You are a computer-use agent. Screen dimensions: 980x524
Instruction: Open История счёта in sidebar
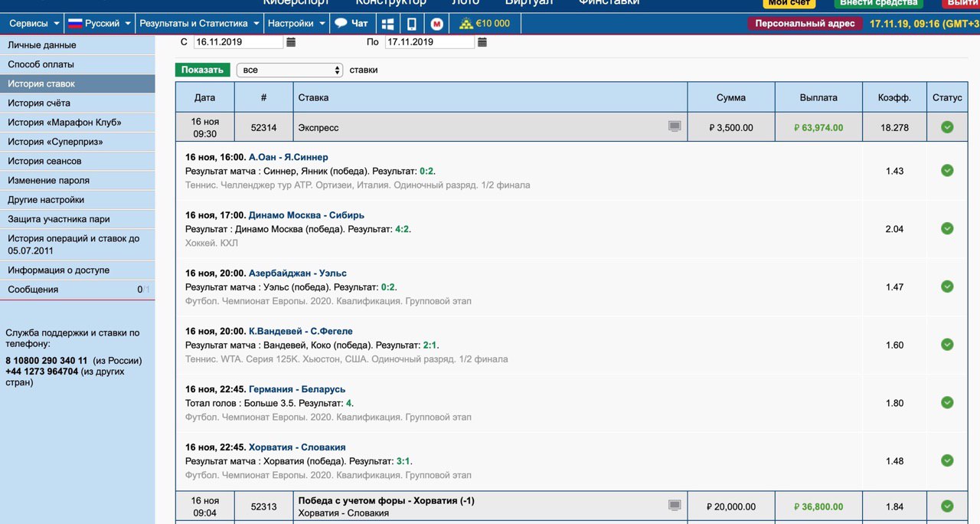(x=77, y=103)
